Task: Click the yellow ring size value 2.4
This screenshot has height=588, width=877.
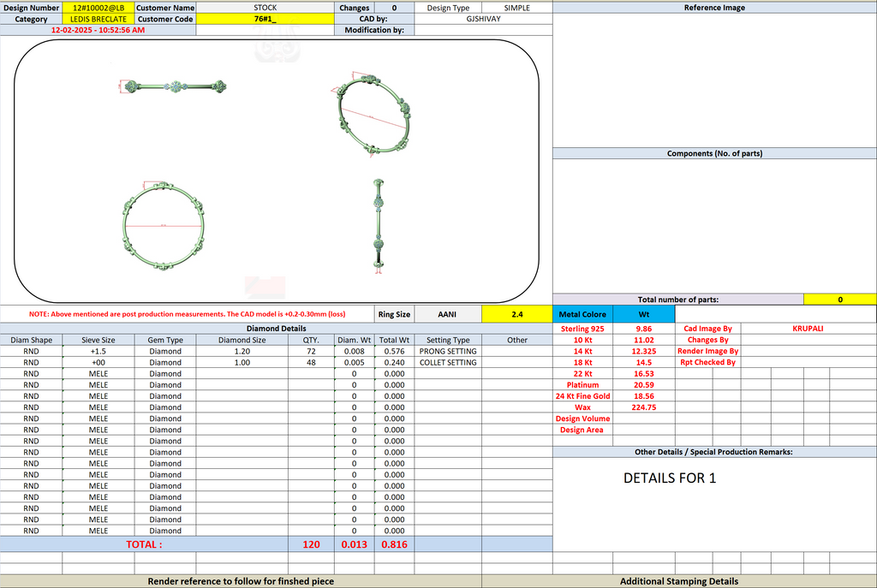Action: [516, 314]
